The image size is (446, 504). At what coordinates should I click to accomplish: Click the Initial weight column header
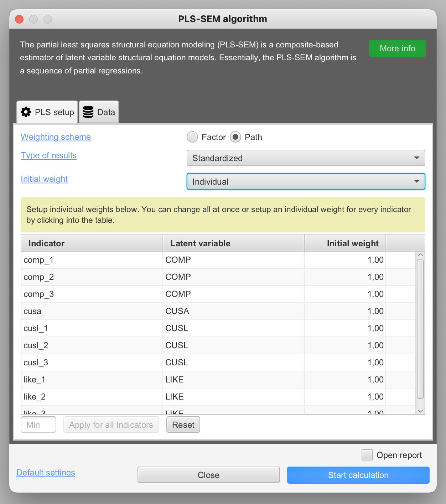click(x=345, y=243)
